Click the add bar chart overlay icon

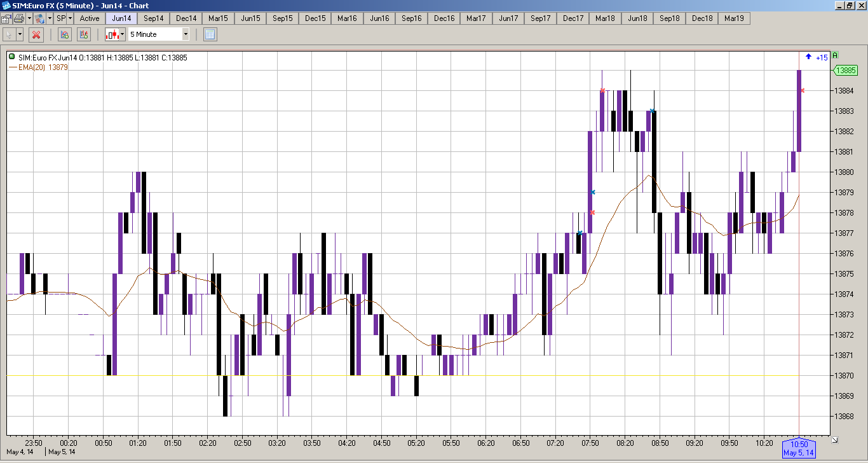84,34
